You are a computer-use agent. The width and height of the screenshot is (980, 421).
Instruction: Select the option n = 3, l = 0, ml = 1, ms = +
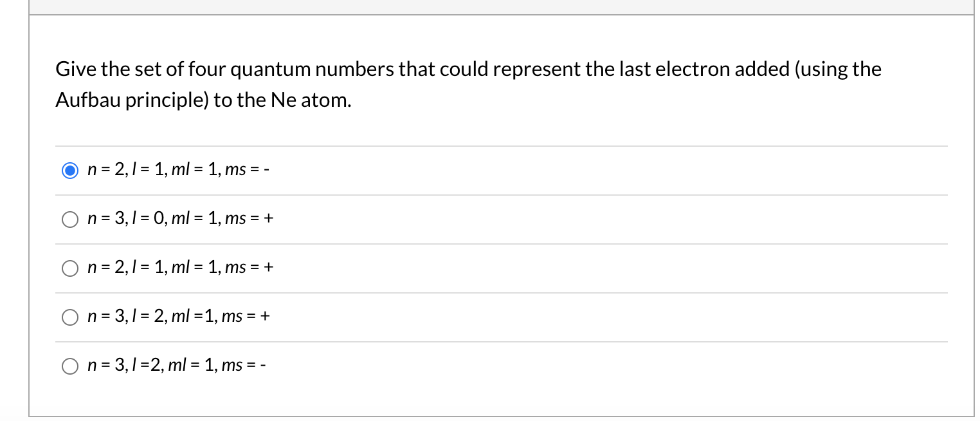coord(70,219)
